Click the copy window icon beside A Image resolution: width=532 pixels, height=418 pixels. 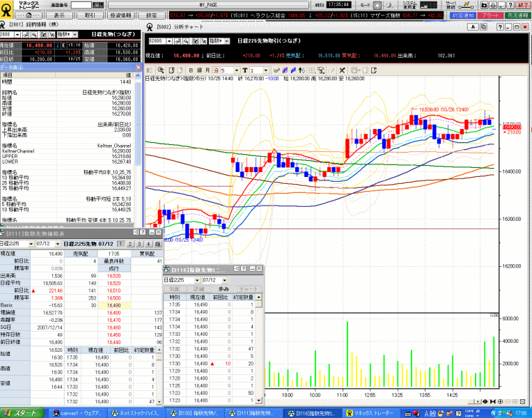[483, 27]
